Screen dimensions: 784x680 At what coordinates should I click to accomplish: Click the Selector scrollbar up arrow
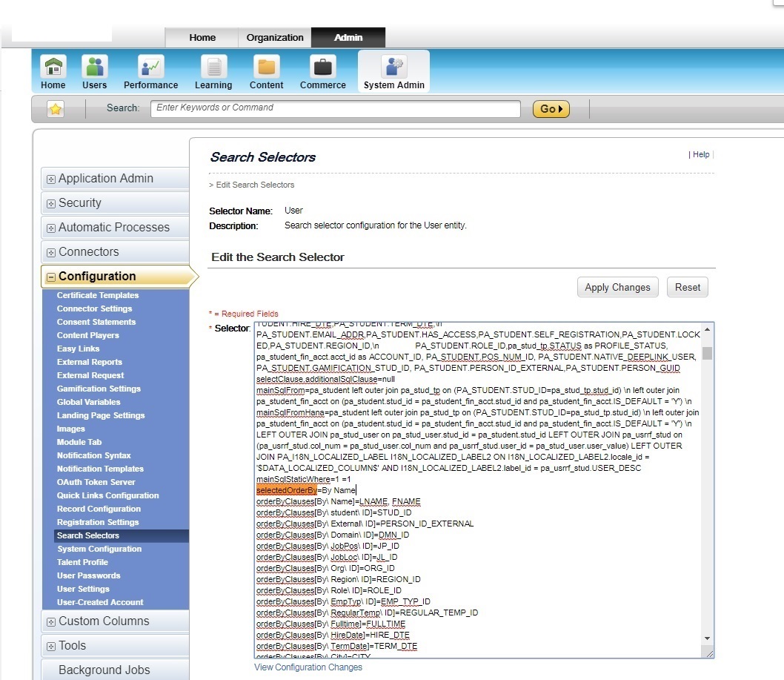pyautogui.click(x=707, y=330)
